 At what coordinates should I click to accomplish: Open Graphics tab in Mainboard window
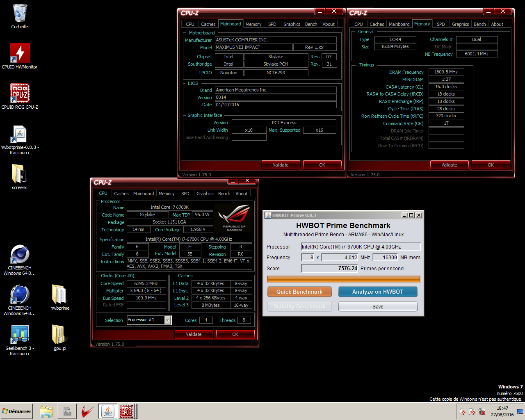click(x=292, y=24)
